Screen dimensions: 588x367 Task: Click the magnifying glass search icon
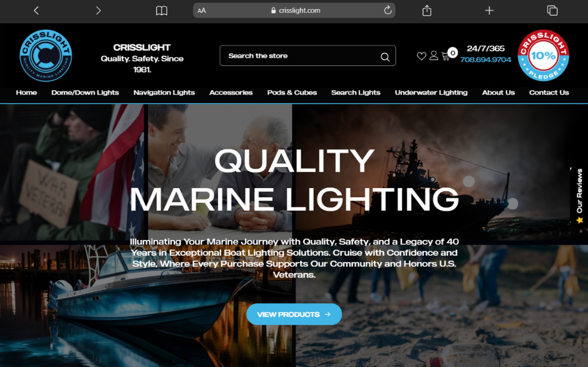[385, 57]
